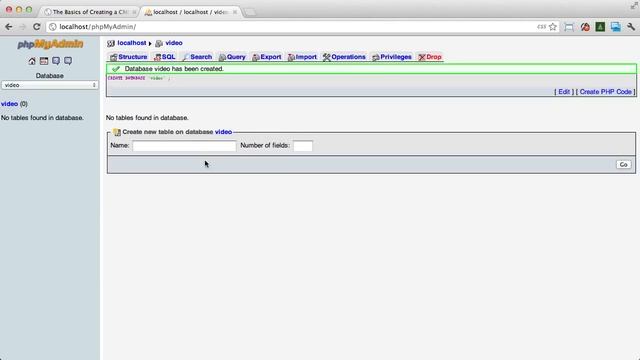
Task: Switch to 'The Basics of Creating a CMS' browser tab
Action: [x=90, y=12]
